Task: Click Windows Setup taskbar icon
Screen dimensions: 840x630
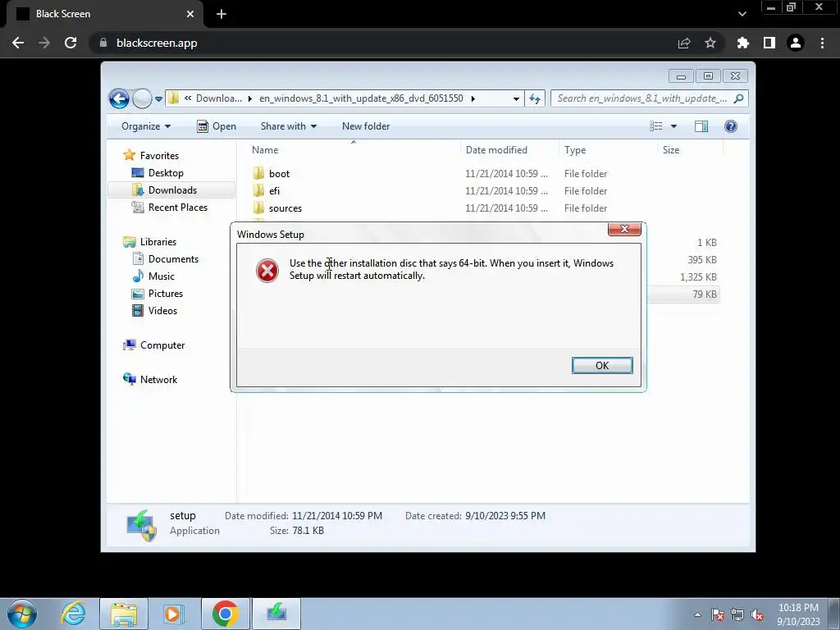Action: pyautogui.click(x=276, y=614)
